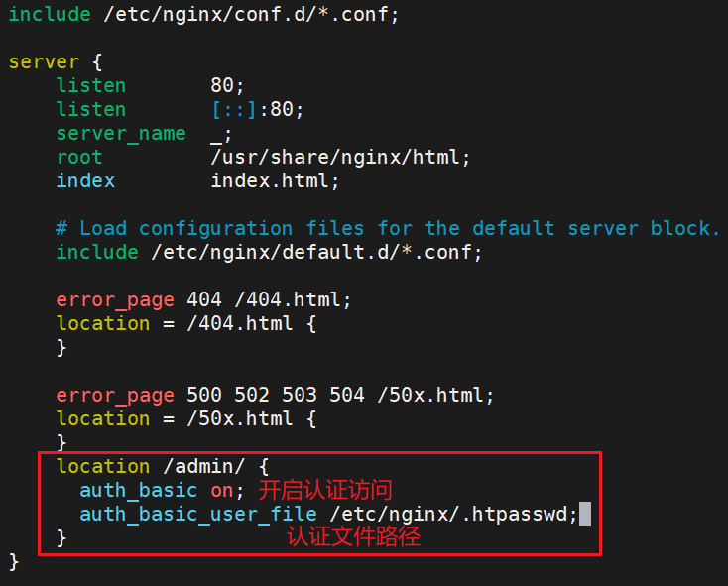728x586 pixels.
Task: Click the terminal cursor block after '.htpasswd;'
Action: [585, 514]
